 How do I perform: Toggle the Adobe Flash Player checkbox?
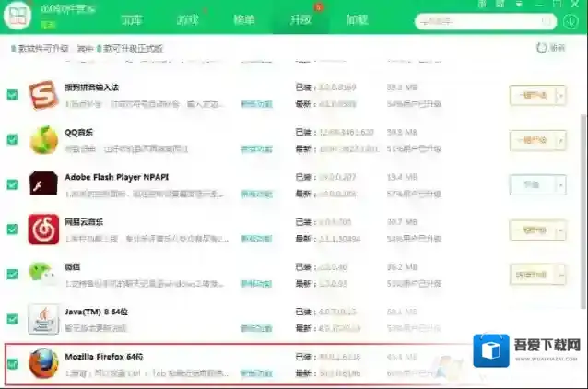[12, 184]
